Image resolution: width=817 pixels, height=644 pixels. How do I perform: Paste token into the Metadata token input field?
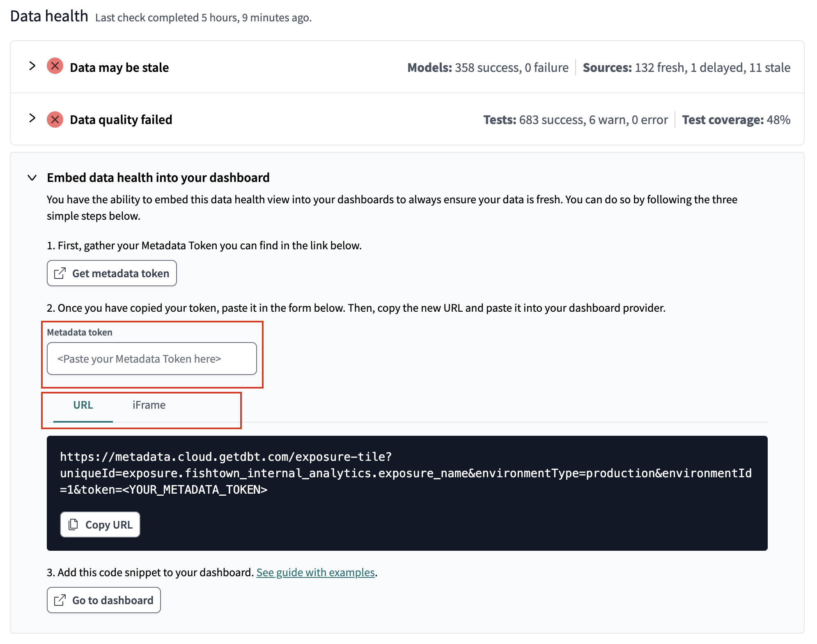(x=151, y=358)
